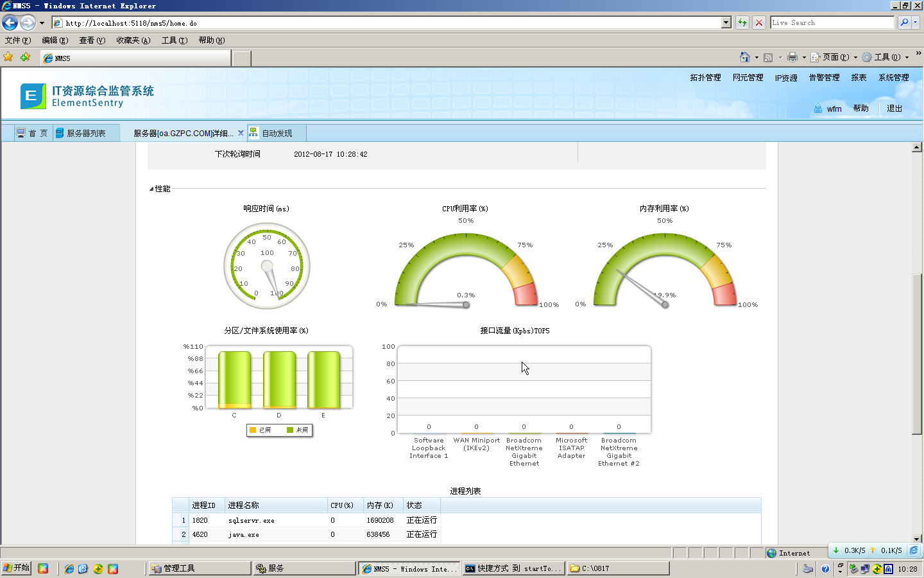
Task: Open the 页面(P) command bar menu
Action: 834,57
